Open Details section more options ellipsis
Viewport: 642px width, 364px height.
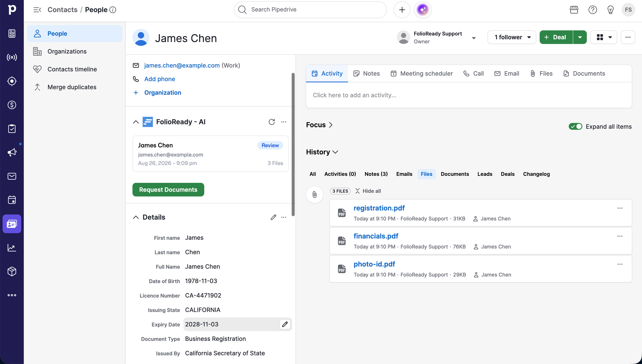point(284,217)
